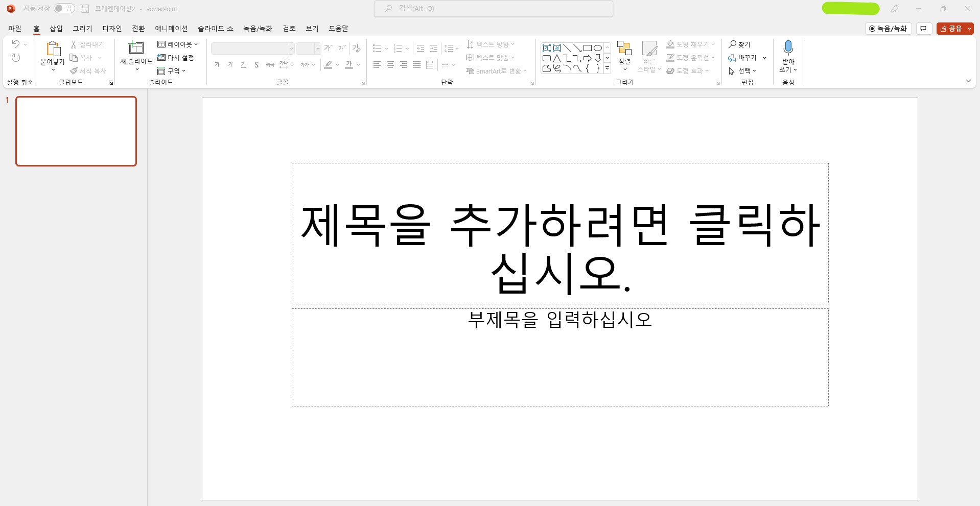Expand the shapes gallery with its arrow
Viewport: 980px width, 506px height.
[x=607, y=68]
